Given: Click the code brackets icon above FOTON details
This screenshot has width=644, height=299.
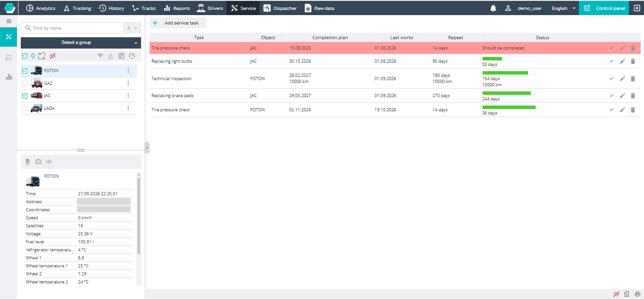Looking at the screenshot, I should pyautogui.click(x=49, y=162).
